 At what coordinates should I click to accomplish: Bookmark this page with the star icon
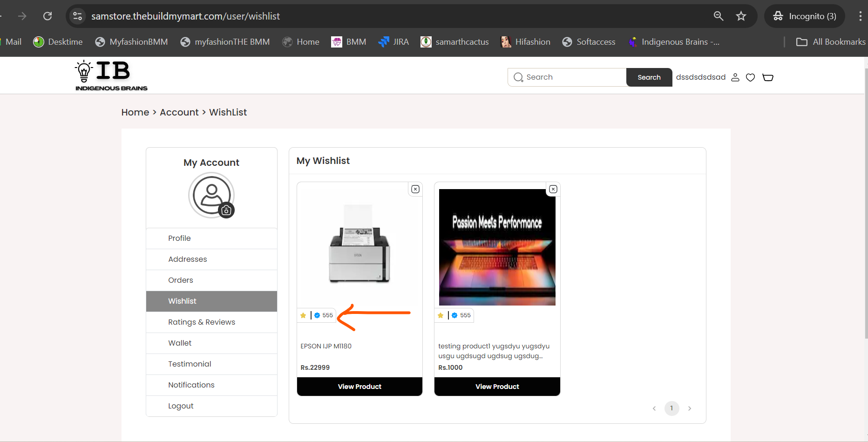coord(741,16)
